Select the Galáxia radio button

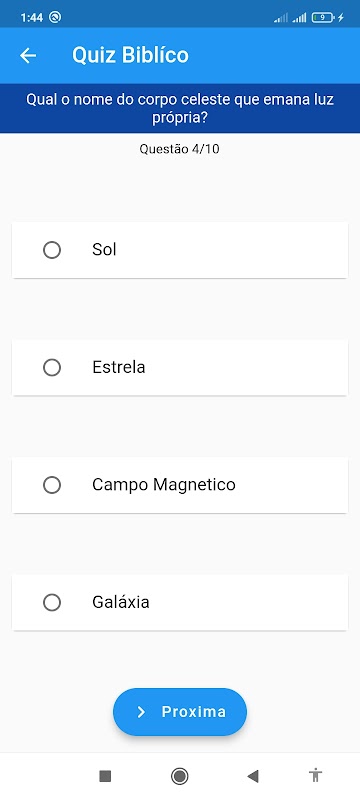pyautogui.click(x=52, y=603)
